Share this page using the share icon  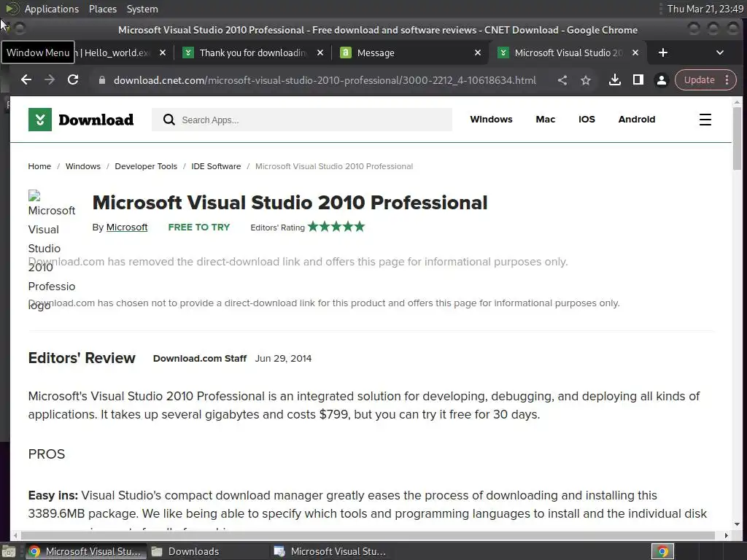click(562, 80)
